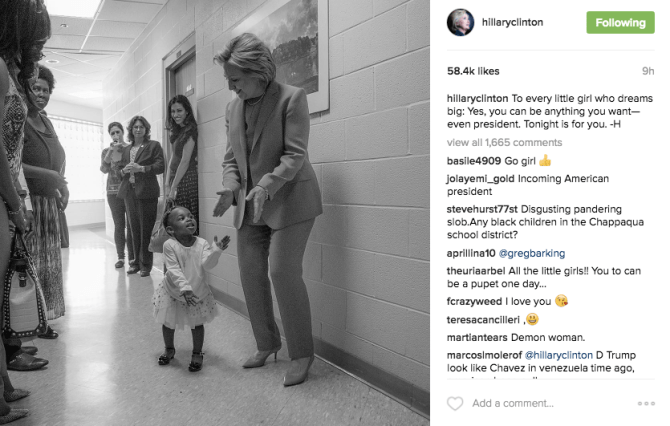Toggle the green Following button

click(620, 23)
